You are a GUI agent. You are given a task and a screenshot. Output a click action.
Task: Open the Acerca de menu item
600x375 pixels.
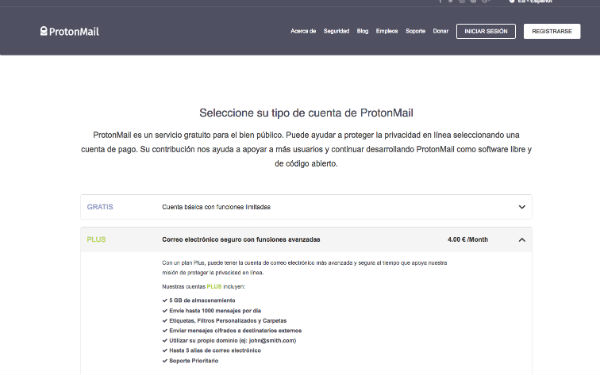[303, 31]
